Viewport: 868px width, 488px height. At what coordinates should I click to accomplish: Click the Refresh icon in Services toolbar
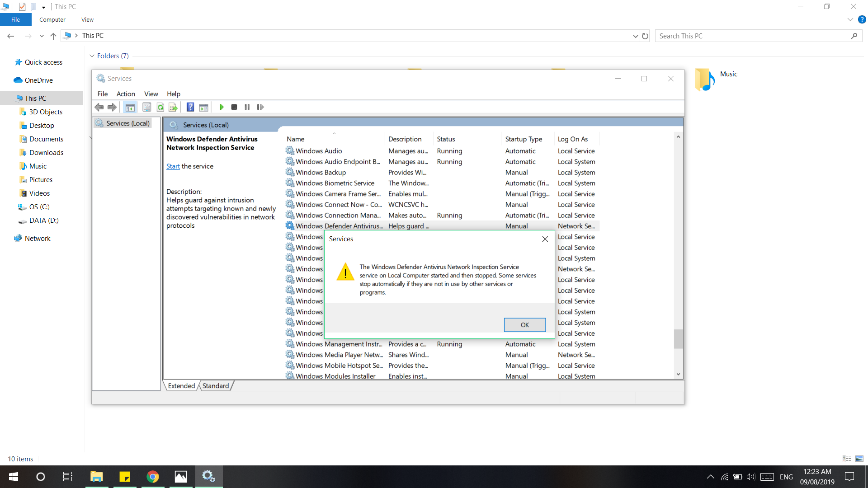[x=160, y=107]
